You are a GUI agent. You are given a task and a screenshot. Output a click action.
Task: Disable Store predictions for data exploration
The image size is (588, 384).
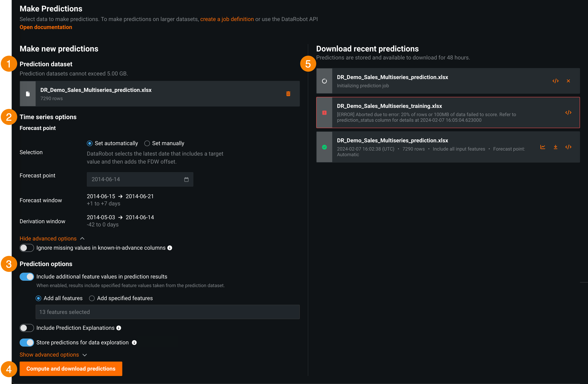pos(27,343)
